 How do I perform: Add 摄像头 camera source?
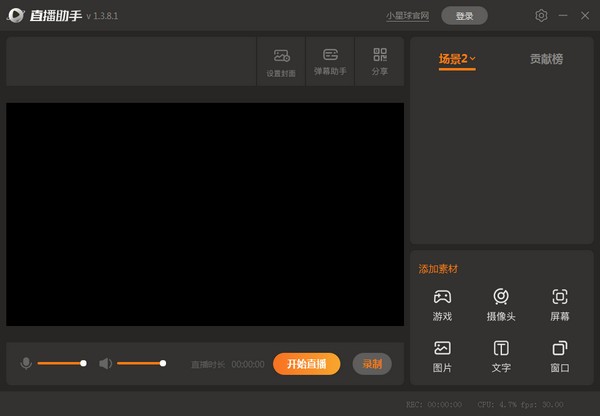click(x=501, y=304)
